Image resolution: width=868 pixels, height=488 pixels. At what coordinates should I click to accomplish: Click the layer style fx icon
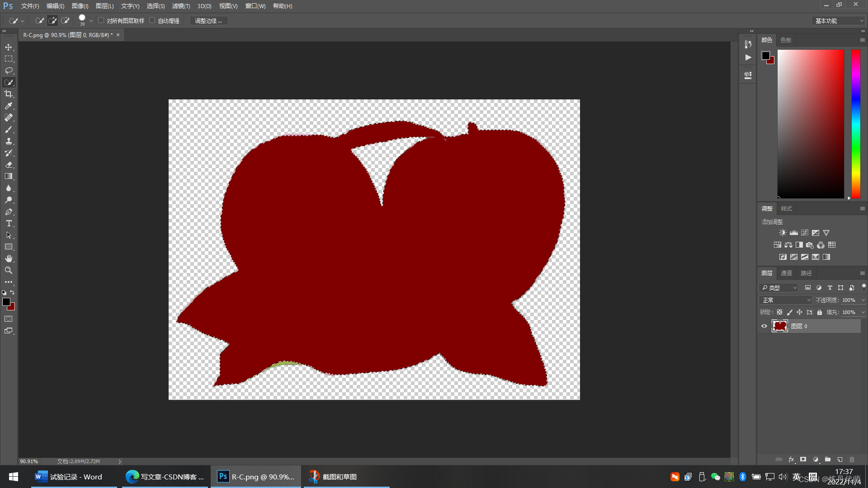(791, 460)
